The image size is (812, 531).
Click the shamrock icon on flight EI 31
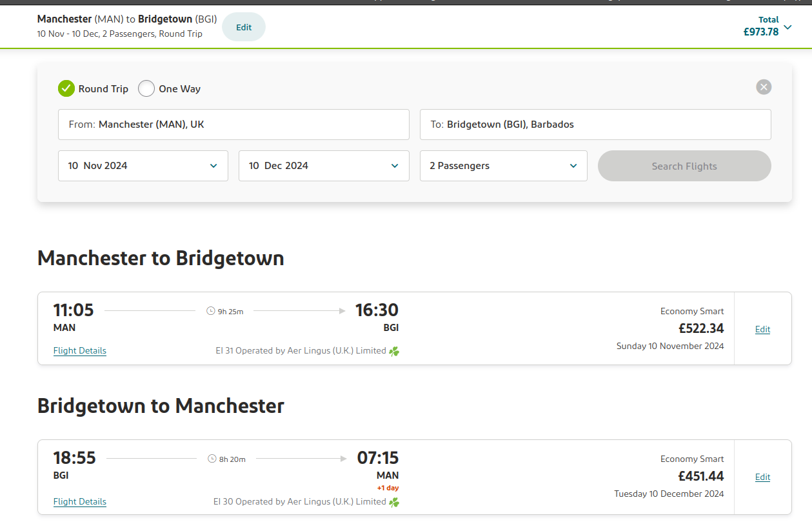point(394,352)
